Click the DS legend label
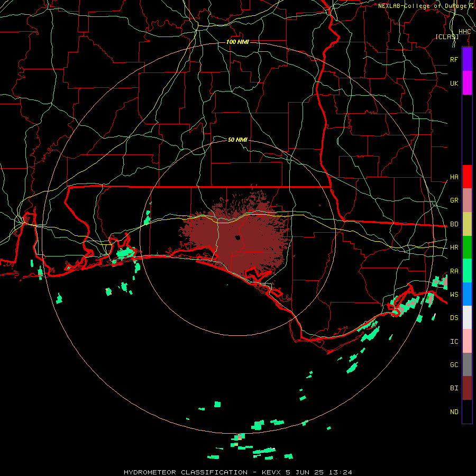Image resolution: width=476 pixels, height=476 pixels. tap(454, 318)
